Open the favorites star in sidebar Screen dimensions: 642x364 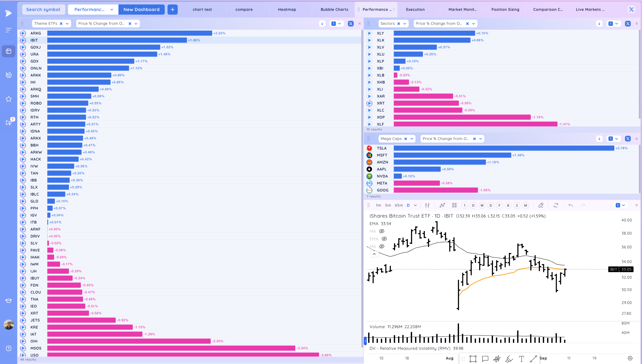click(x=9, y=99)
